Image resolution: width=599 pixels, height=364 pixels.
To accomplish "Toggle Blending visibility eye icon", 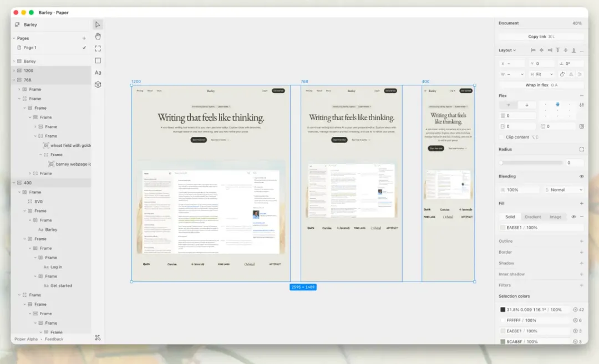I will 581,176.
